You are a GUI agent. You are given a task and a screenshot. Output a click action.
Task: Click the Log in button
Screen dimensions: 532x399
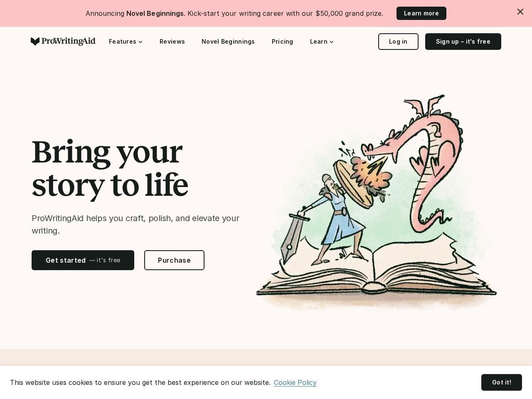398,42
